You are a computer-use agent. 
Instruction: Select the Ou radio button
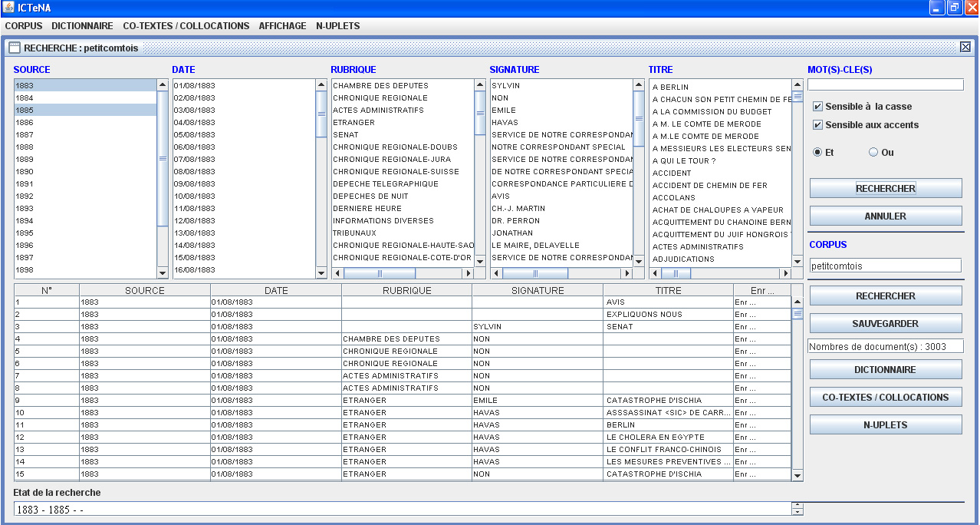pyautogui.click(x=873, y=153)
